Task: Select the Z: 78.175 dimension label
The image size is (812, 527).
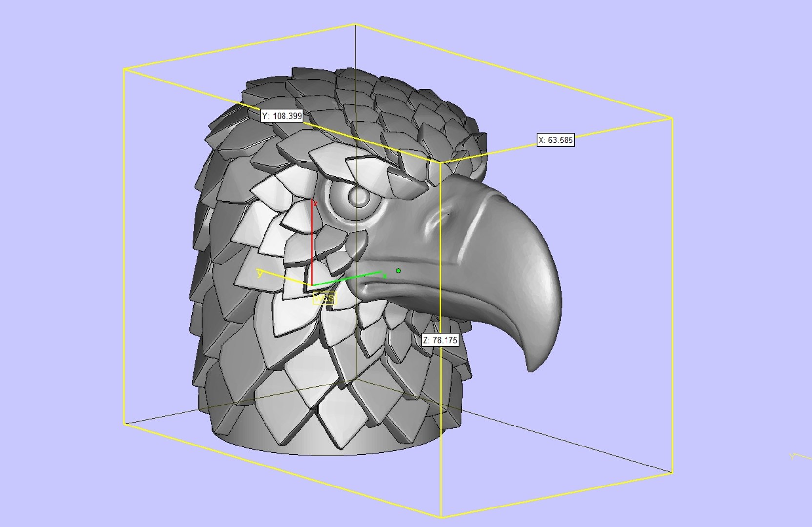Action: (440, 340)
